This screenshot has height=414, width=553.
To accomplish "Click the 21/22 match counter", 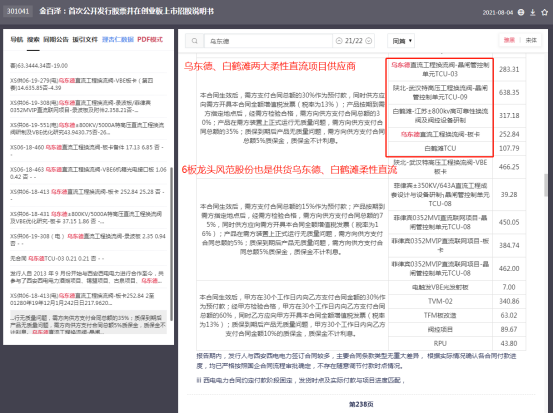I will [x=354, y=41].
